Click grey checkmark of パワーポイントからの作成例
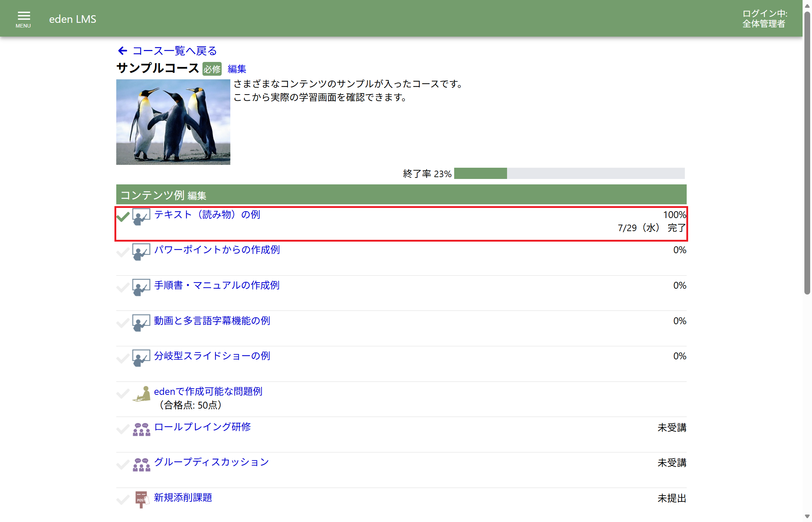This screenshot has width=812, height=522. [123, 252]
